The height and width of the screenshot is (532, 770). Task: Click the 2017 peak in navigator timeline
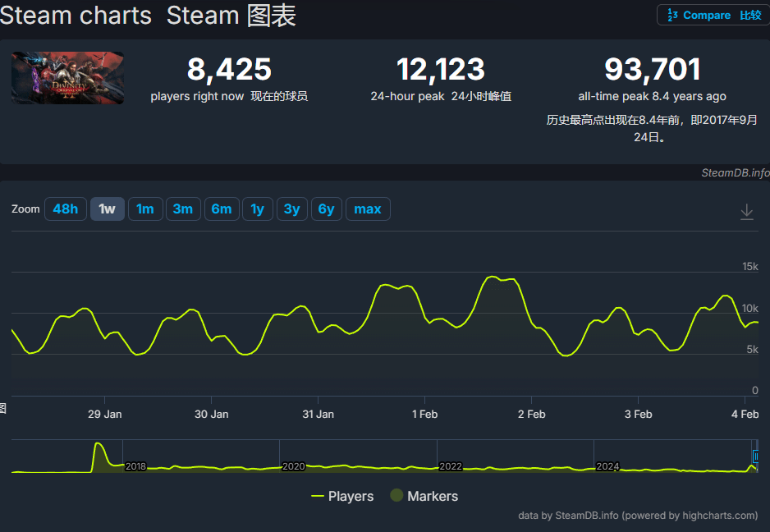pos(99,446)
